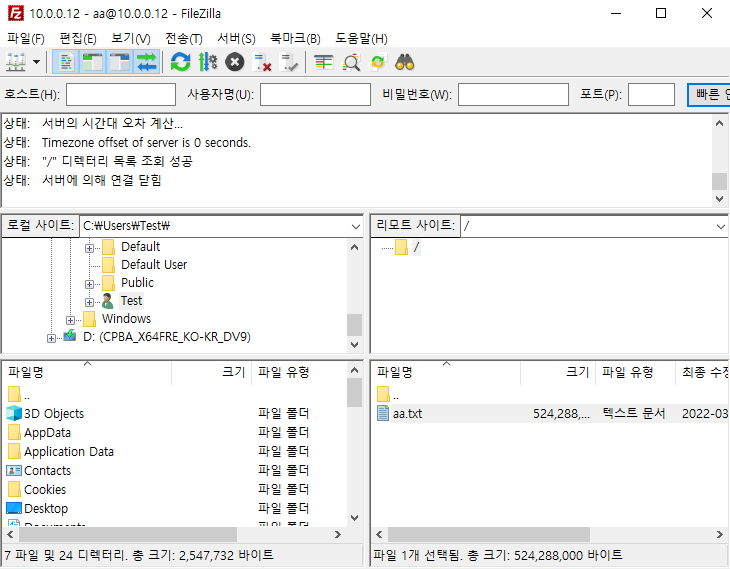Open 북마크(B) menu
The height and width of the screenshot is (569, 730).
296,38
